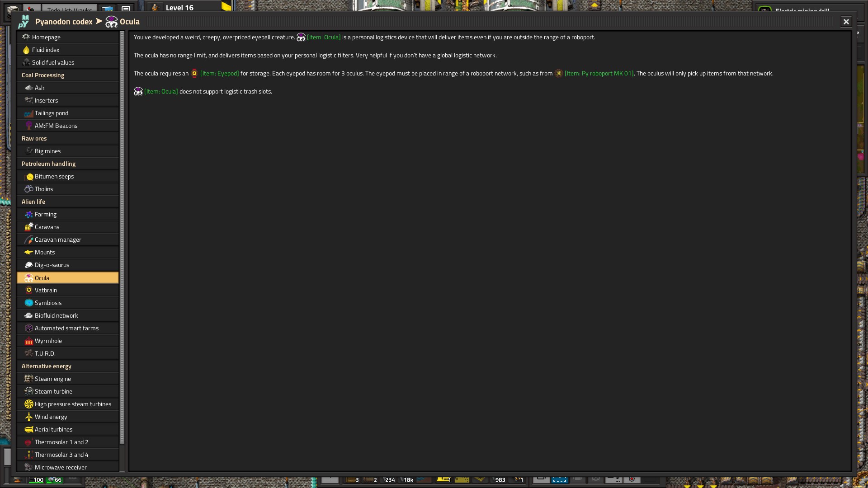The height and width of the screenshot is (488, 868).
Task: Click the Wyrmhole sidebar icon
Action: 29,341
